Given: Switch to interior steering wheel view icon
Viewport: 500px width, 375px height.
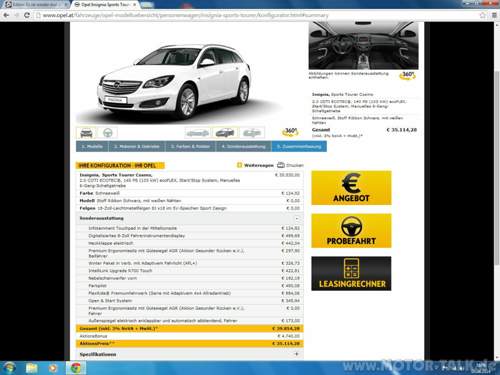Looking at the screenshot, I should [107, 133].
